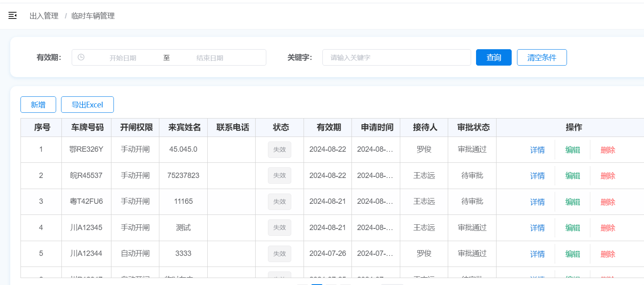This screenshot has height=285, width=644.
Task: Click the 来宾姓名 column header
Action: 184,128
